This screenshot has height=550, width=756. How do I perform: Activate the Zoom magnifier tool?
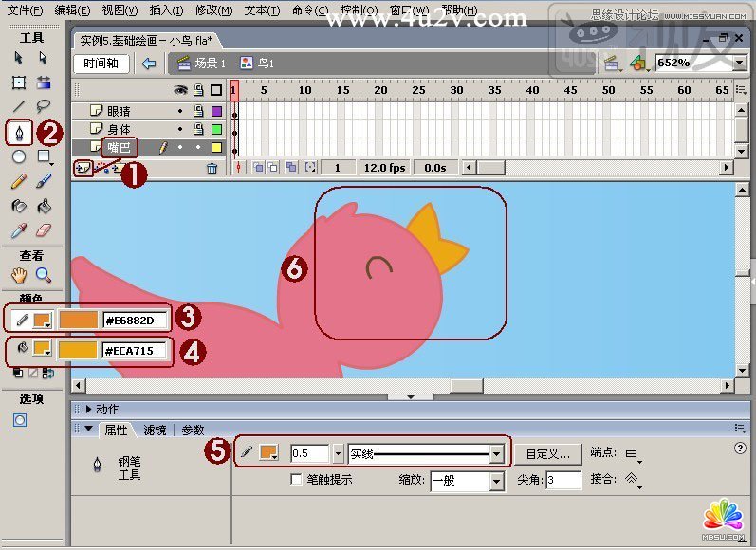click(44, 276)
